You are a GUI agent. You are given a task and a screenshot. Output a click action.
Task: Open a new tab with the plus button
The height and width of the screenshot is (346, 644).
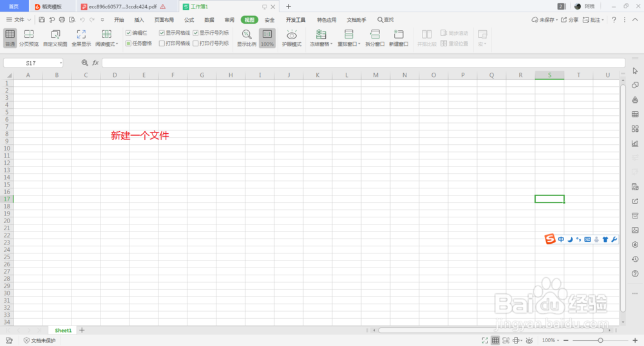(289, 6)
